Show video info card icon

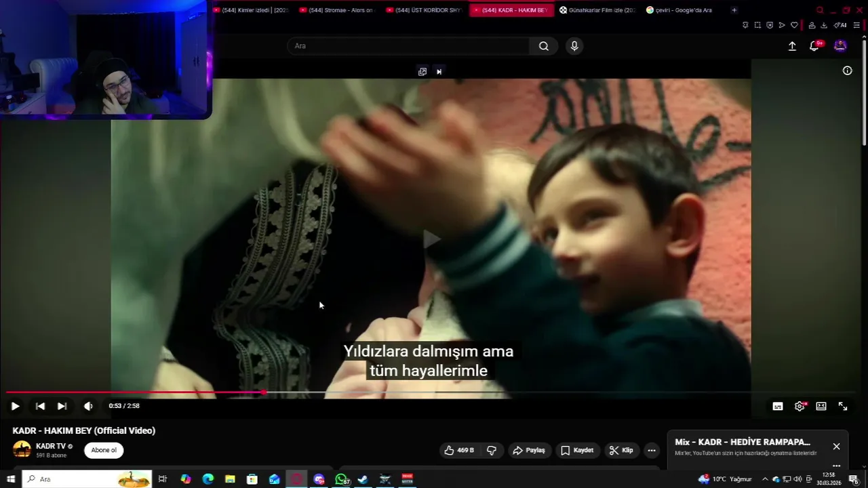tap(847, 70)
